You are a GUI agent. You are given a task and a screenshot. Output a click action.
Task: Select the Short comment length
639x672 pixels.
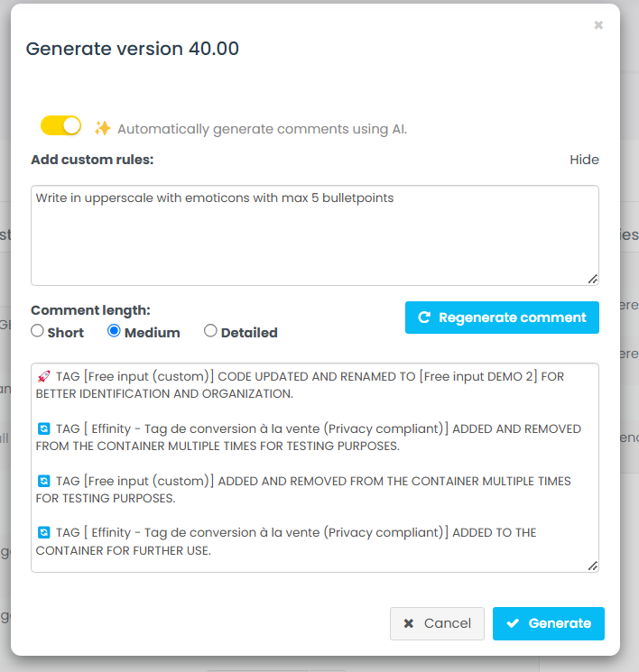coord(37,331)
